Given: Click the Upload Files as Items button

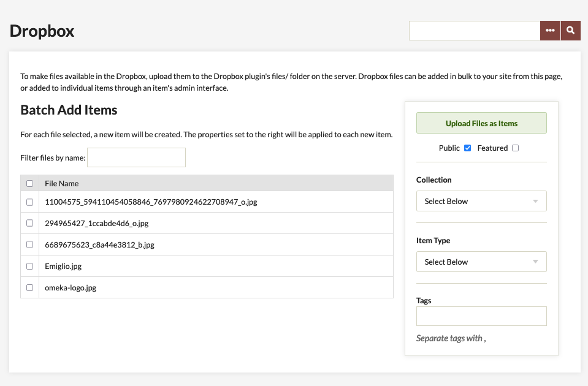Looking at the screenshot, I should click(x=481, y=123).
